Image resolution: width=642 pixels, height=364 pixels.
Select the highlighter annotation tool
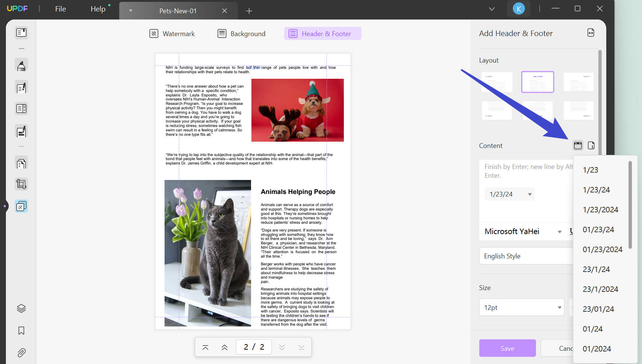tap(21, 64)
